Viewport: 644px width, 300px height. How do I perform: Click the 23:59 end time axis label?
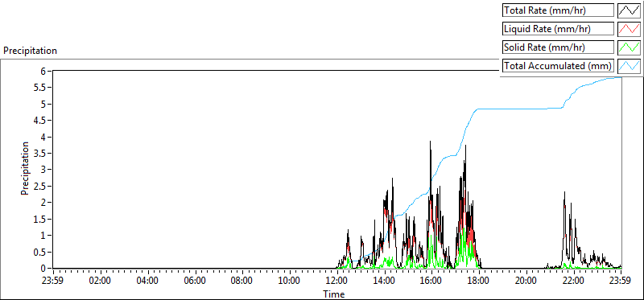pos(621,282)
